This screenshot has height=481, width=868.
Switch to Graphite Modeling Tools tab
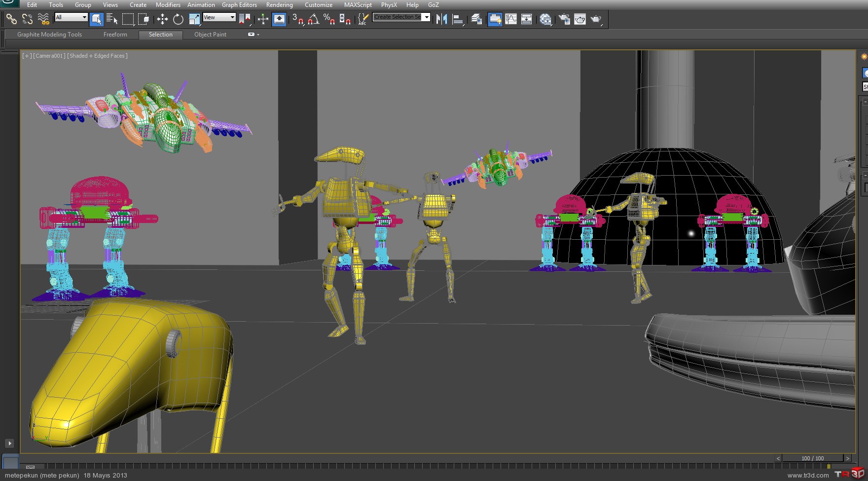[x=49, y=35]
